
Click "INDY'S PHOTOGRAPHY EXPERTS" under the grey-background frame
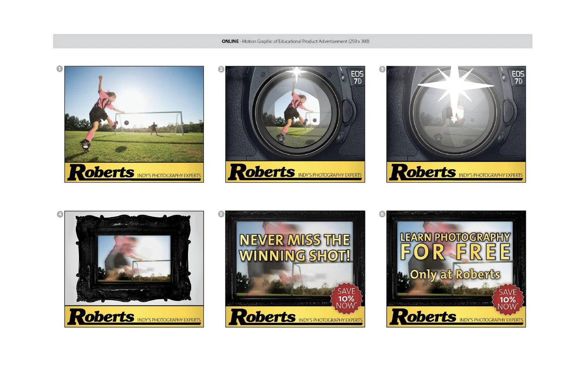pos(169,320)
